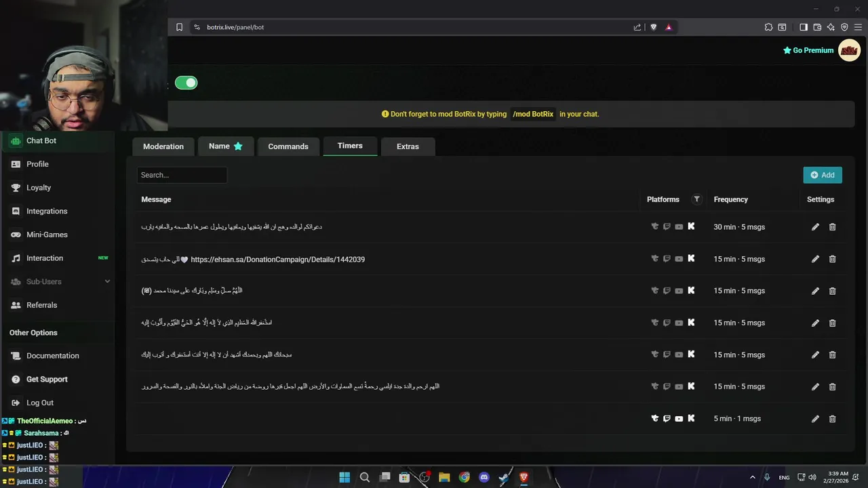Viewport: 868px width, 488px height.
Task: Toggle Kick platform for the ehsan.sa timer
Action: [x=691, y=258]
